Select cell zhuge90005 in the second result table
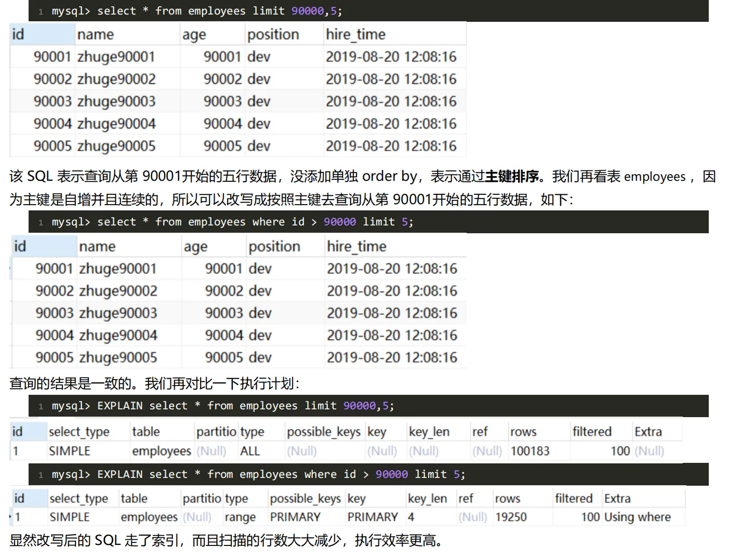The image size is (741, 560). [118, 358]
